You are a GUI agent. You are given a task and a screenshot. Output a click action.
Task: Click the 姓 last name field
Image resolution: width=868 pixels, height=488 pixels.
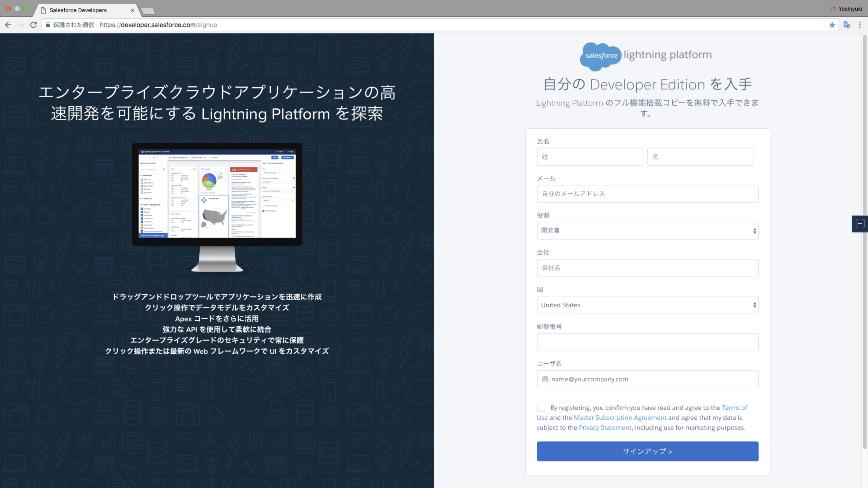click(590, 157)
